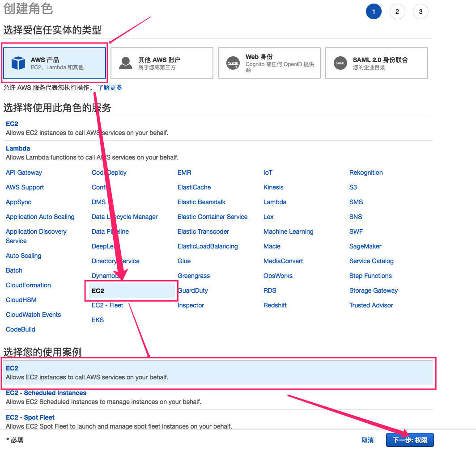Image resolution: width=476 pixels, height=450 pixels.
Task: Click the 取消 cancel button
Action: click(367, 440)
